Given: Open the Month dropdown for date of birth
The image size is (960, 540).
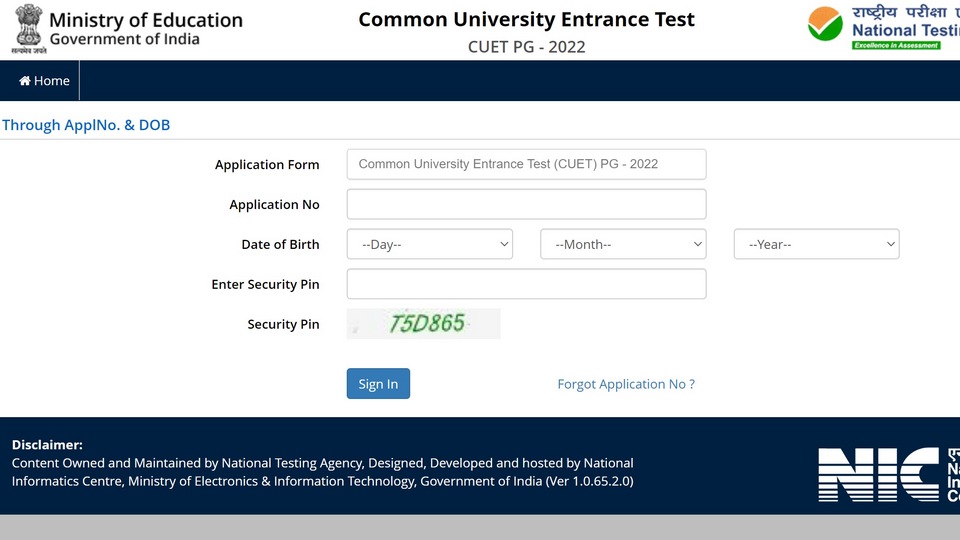Looking at the screenshot, I should click(x=623, y=244).
